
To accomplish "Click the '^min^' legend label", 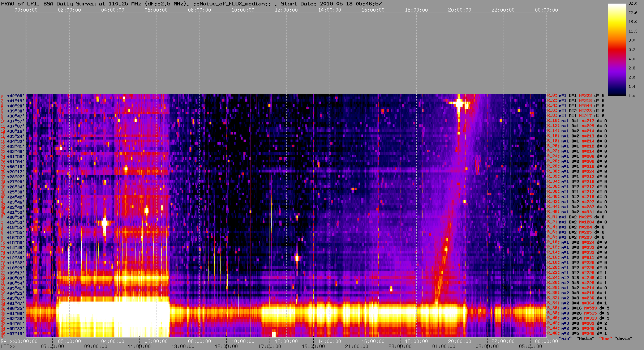I will tap(566, 338).
